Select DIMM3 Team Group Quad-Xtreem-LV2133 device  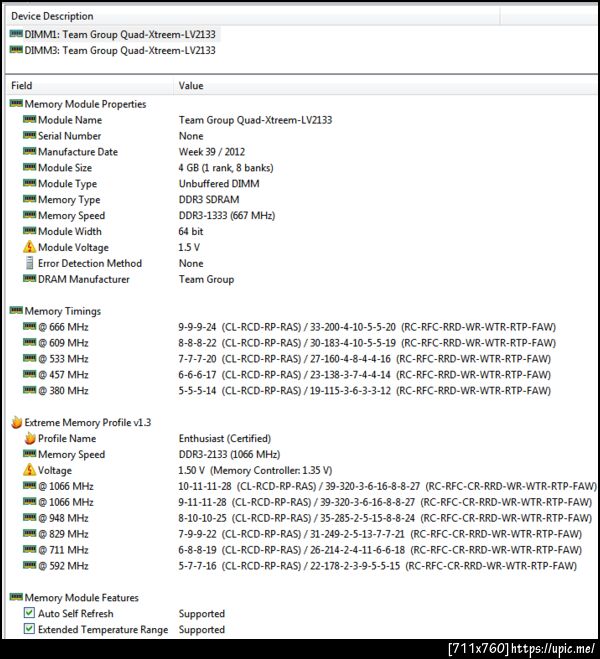113,50
